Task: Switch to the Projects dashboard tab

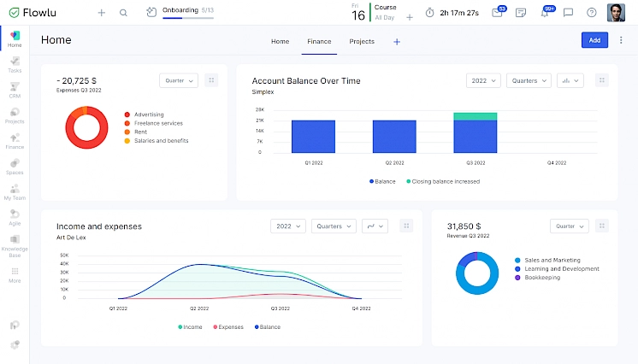Action: pyautogui.click(x=362, y=42)
